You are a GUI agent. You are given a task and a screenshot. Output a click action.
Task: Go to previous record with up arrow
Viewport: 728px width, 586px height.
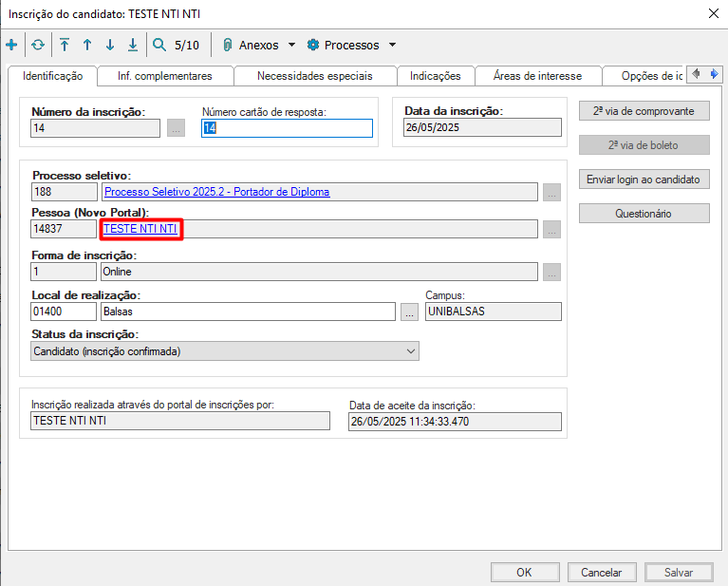(x=87, y=45)
